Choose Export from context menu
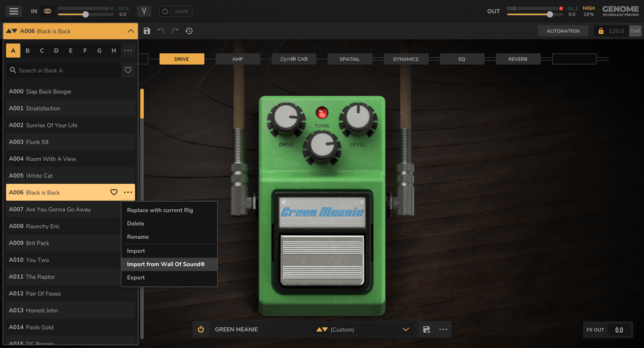Viewport: 644px width, 348px height. tap(169, 277)
